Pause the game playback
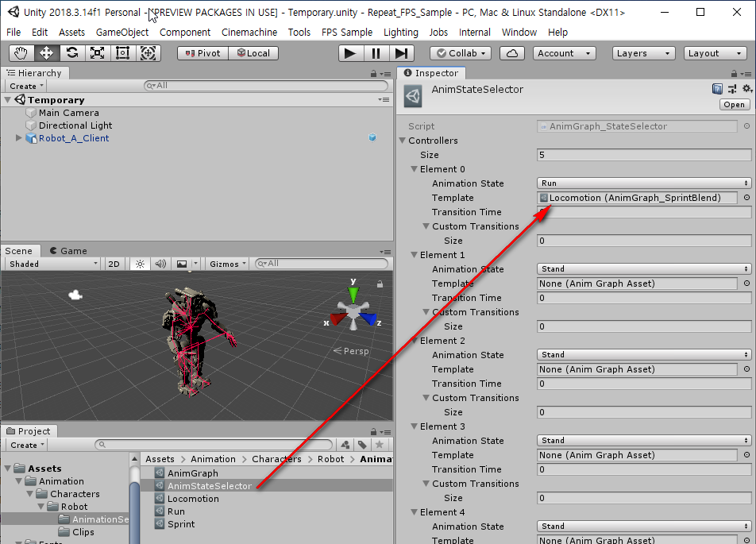Screen dimensions: 756x544 [376, 53]
